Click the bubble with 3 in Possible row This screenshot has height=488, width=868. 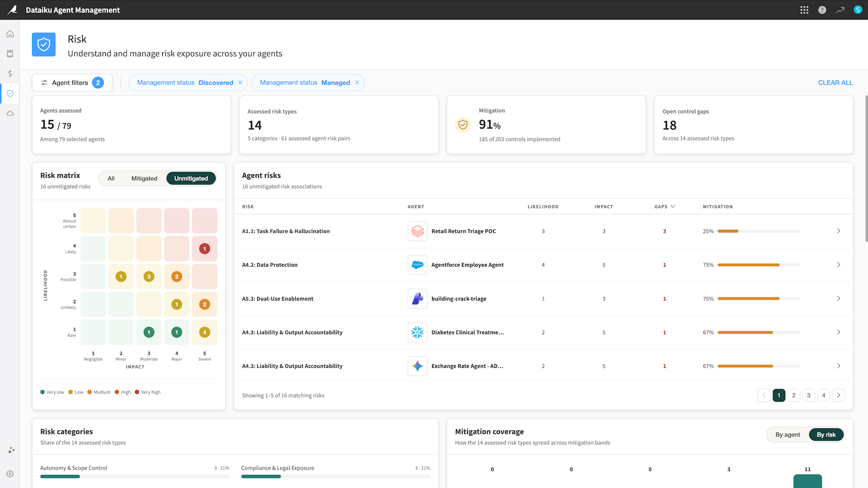pos(149,277)
